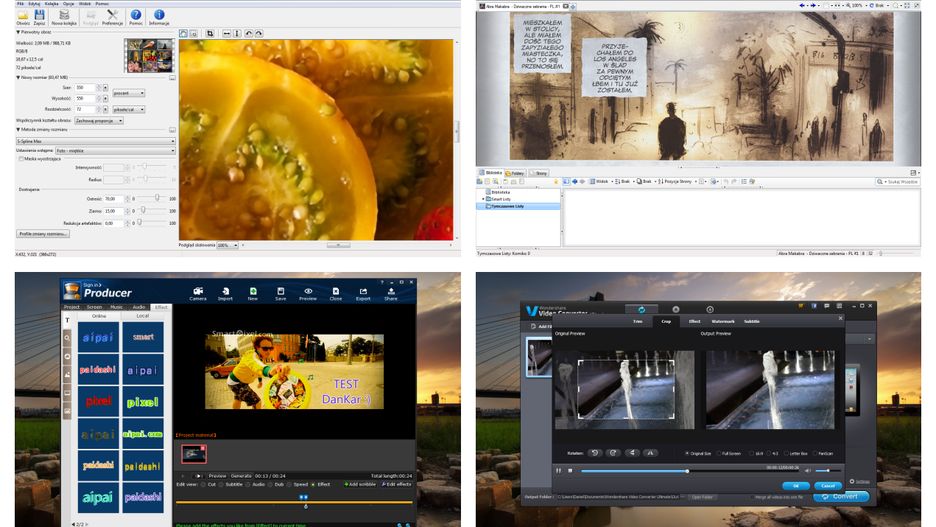Rotate video counter-clockwise in Video Converter

point(595,452)
